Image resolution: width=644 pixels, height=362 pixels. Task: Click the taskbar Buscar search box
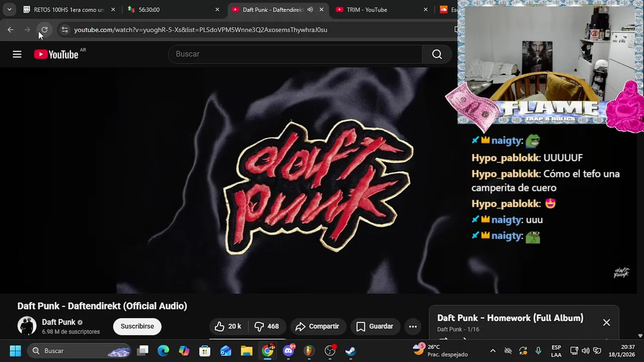pyautogui.click(x=78, y=351)
